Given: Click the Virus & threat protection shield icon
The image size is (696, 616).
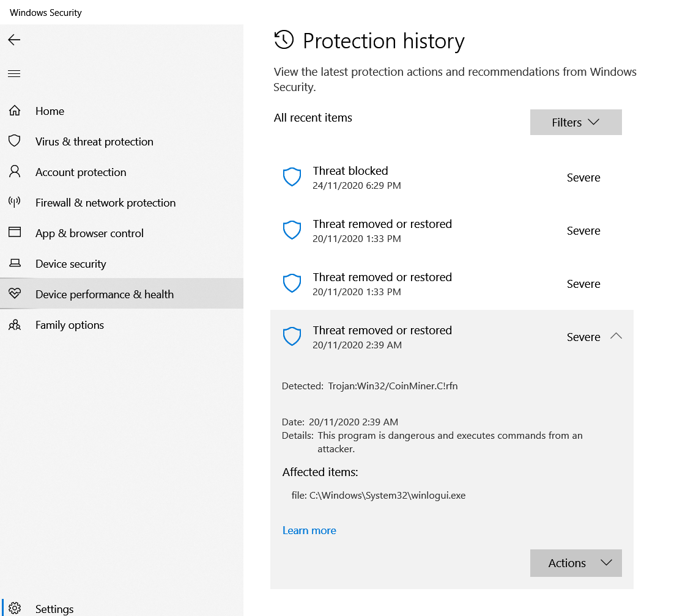Looking at the screenshot, I should (15, 141).
